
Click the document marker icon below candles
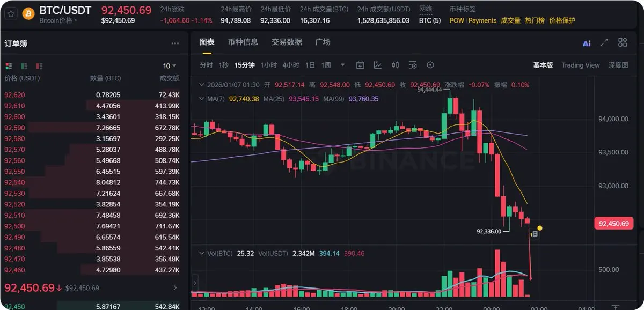pyautogui.click(x=535, y=234)
